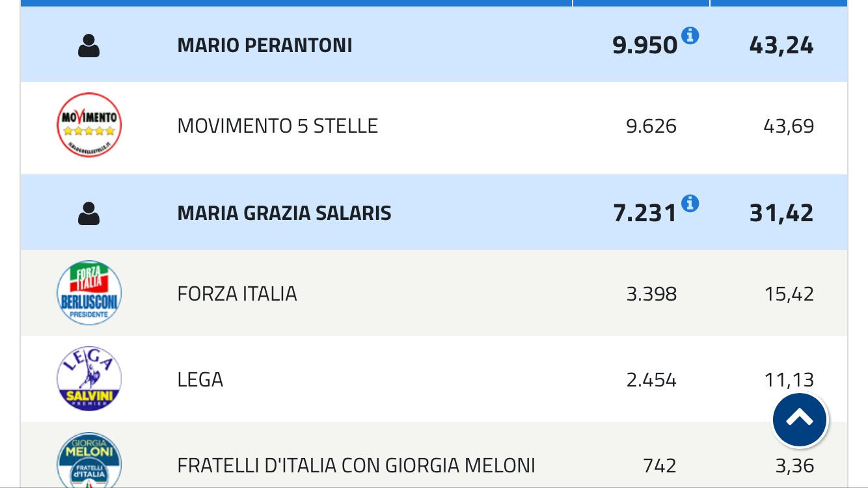Screen dimensions: 868x488
Task: Click the 3.398 Forza Italia votes value
Action: [651, 293]
